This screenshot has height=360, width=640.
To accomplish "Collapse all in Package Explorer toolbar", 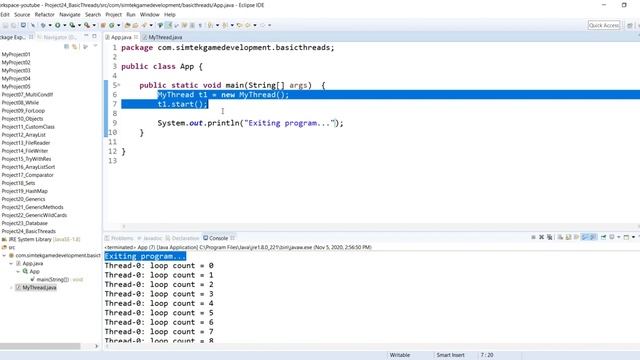I will [x=67, y=47].
